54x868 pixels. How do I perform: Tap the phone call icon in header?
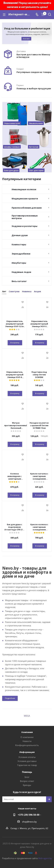pyautogui.click(x=37, y=14)
